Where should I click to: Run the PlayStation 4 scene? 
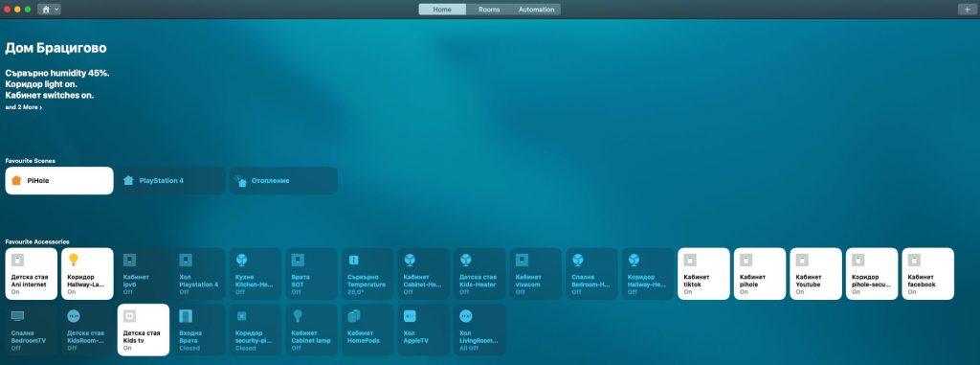click(x=171, y=180)
